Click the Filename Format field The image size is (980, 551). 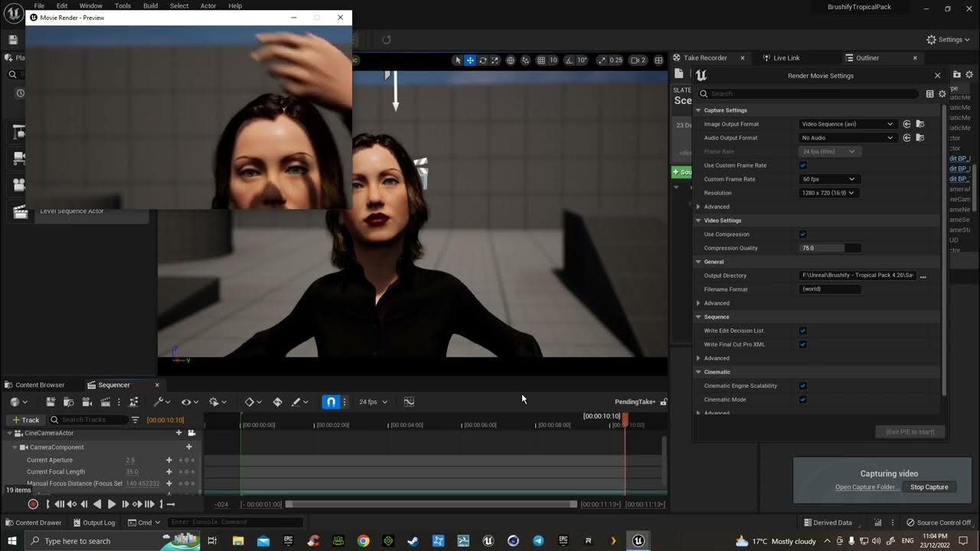tap(830, 289)
